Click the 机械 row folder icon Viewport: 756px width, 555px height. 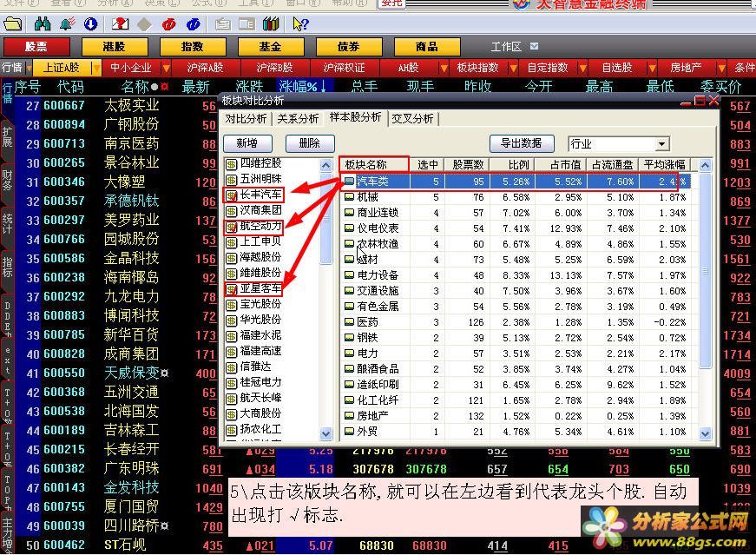click(x=349, y=197)
